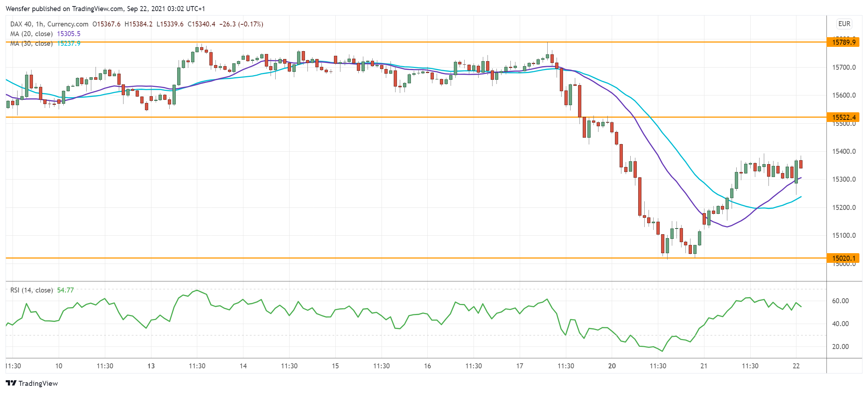
Task: Click the DAX 40 symbol title
Action: coord(21,24)
